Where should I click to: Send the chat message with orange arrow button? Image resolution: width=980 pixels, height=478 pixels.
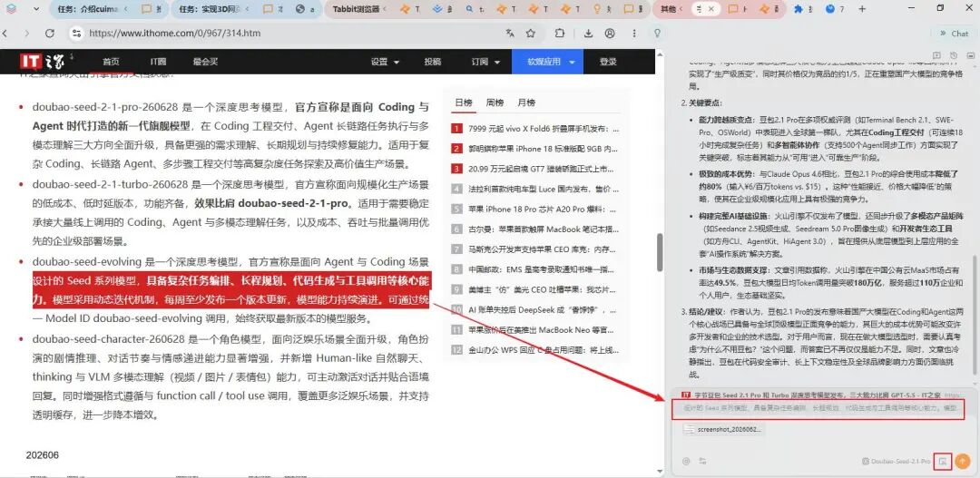click(x=963, y=461)
